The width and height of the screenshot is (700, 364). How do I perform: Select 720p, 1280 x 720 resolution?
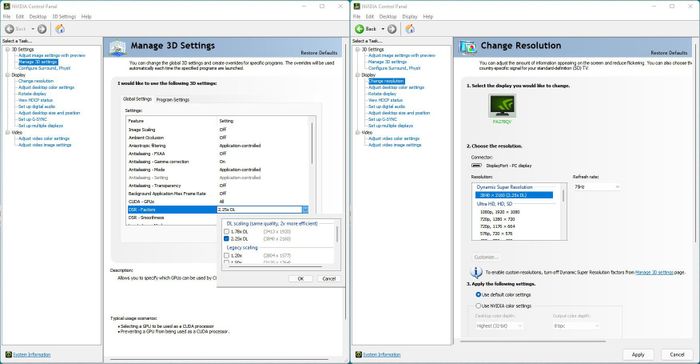[497, 219]
